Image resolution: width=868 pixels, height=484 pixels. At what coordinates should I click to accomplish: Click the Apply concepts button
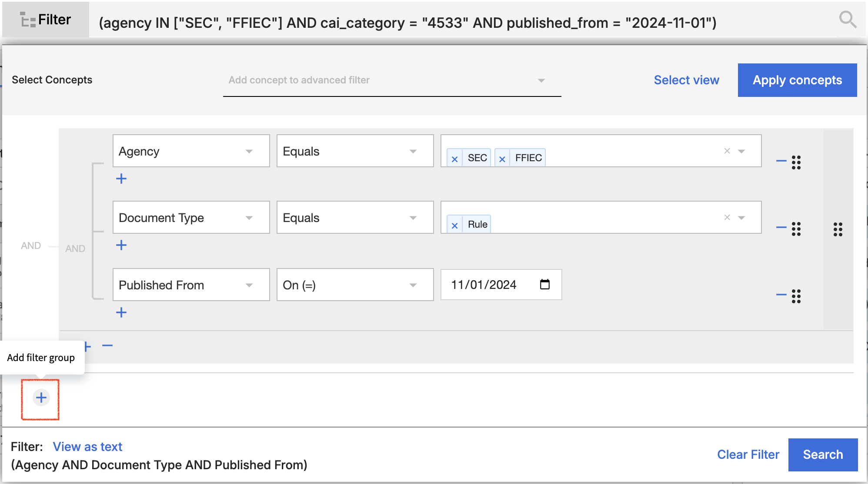pos(797,80)
